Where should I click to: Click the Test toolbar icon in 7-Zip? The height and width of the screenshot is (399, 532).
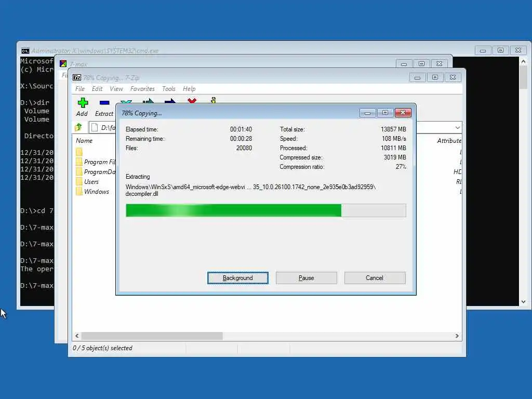pyautogui.click(x=126, y=101)
